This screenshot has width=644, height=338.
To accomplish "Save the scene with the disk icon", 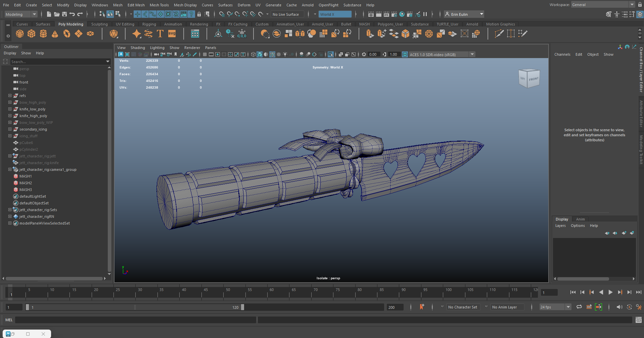I will 64,14.
